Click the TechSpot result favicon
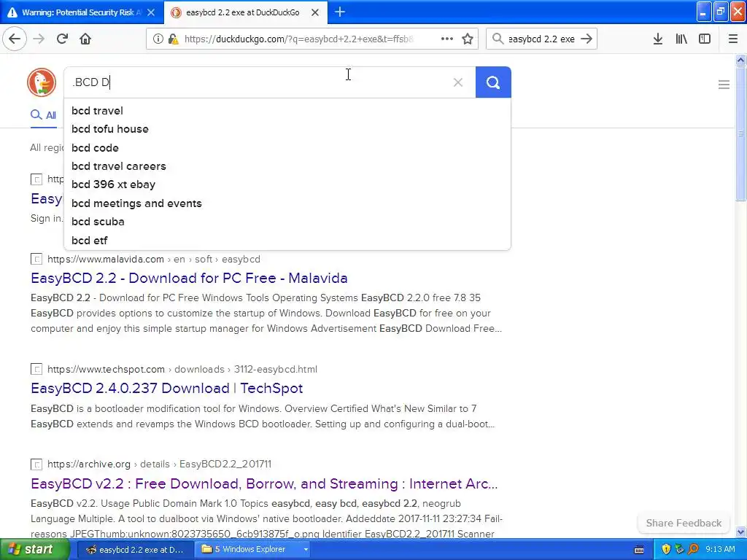The width and height of the screenshot is (747, 560). pyautogui.click(x=36, y=370)
